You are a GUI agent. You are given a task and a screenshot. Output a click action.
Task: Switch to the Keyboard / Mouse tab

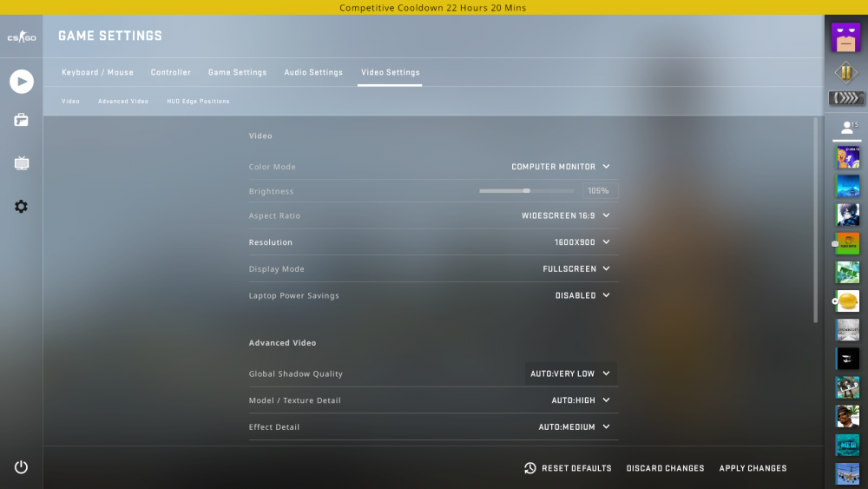click(97, 73)
